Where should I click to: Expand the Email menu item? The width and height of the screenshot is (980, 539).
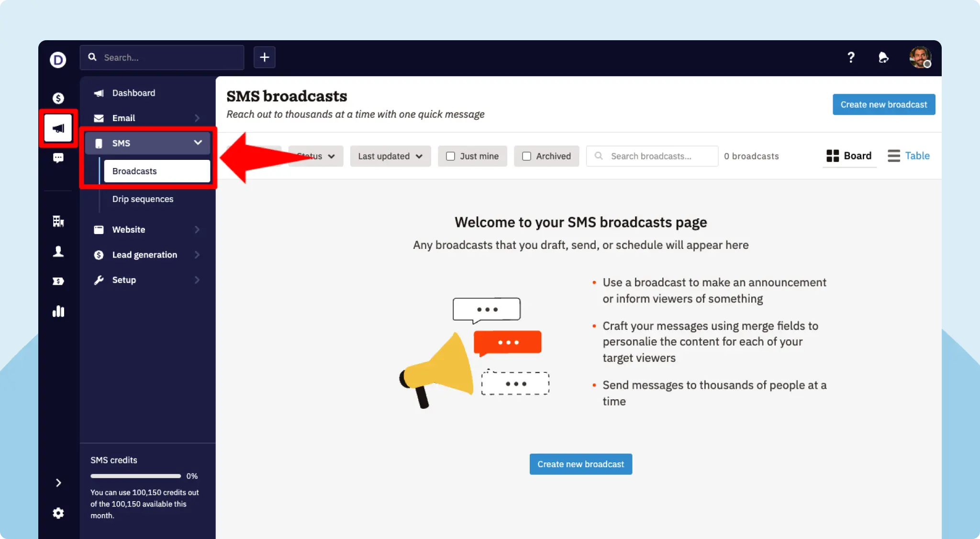[x=124, y=118]
